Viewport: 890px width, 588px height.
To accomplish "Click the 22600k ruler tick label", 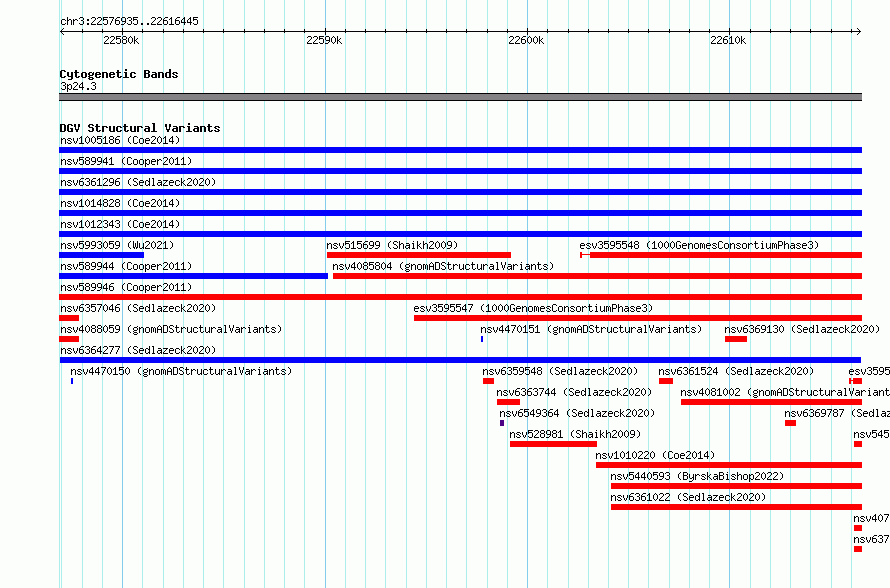I will [x=526, y=40].
